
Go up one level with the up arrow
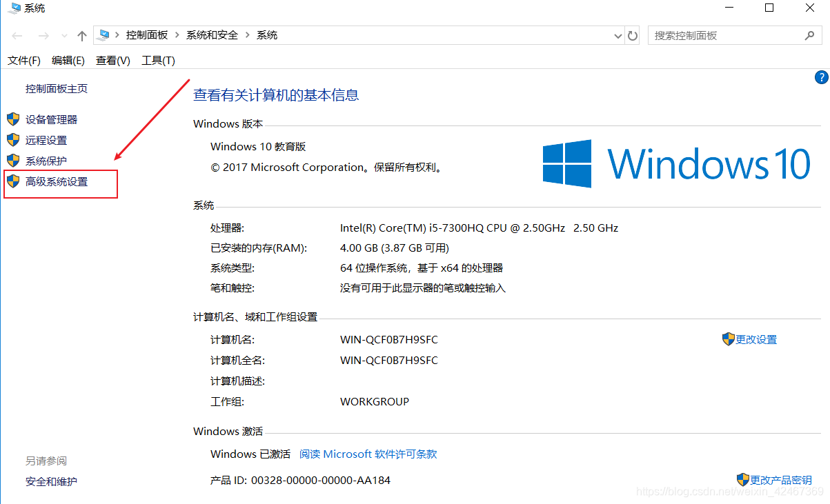pyautogui.click(x=82, y=36)
